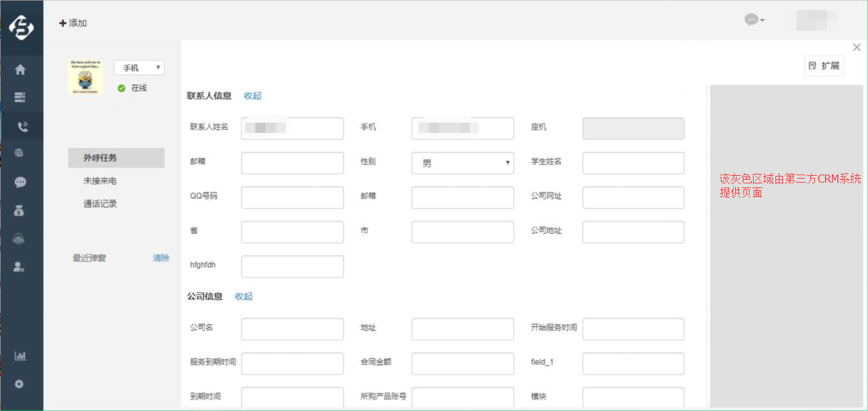
Task: Open the bar chart reports icon
Action: (20, 356)
